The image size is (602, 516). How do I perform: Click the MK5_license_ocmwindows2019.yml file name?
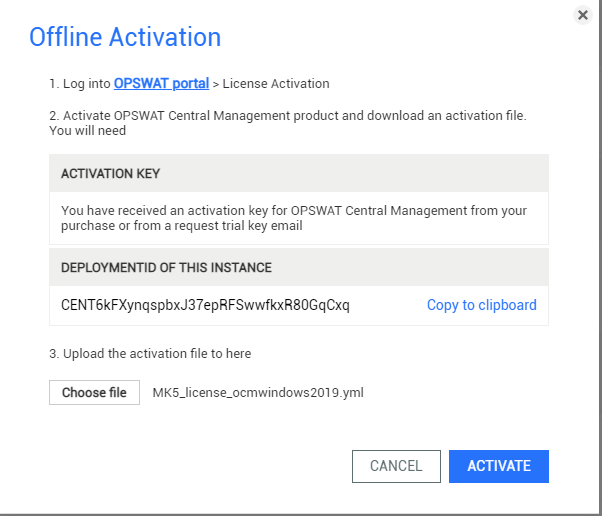(258, 393)
